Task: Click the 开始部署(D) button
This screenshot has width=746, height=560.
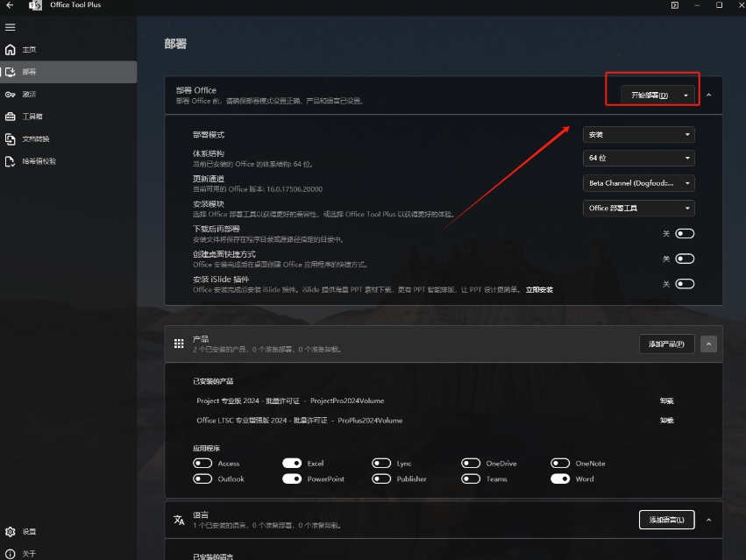Action: tap(649, 96)
